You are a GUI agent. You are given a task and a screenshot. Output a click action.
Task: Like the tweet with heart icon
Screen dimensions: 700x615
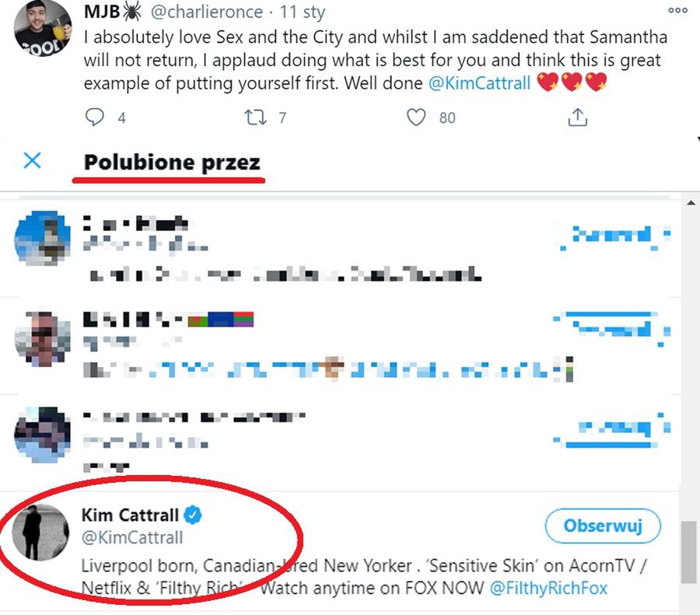point(417,117)
